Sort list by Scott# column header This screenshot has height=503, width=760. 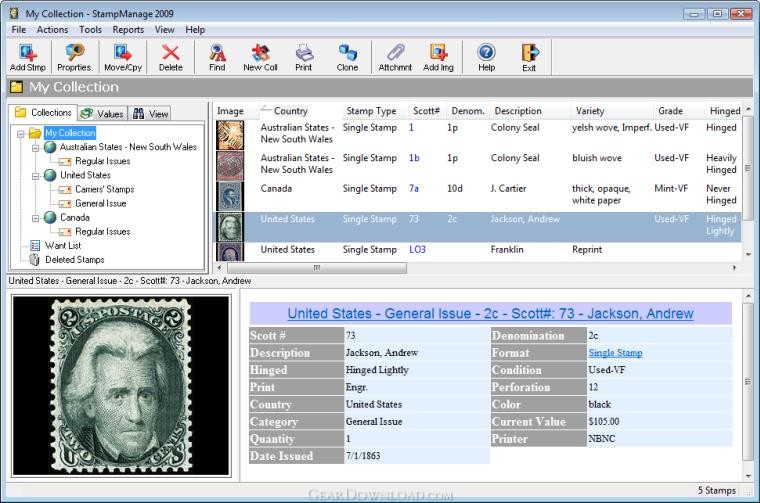pyautogui.click(x=427, y=111)
